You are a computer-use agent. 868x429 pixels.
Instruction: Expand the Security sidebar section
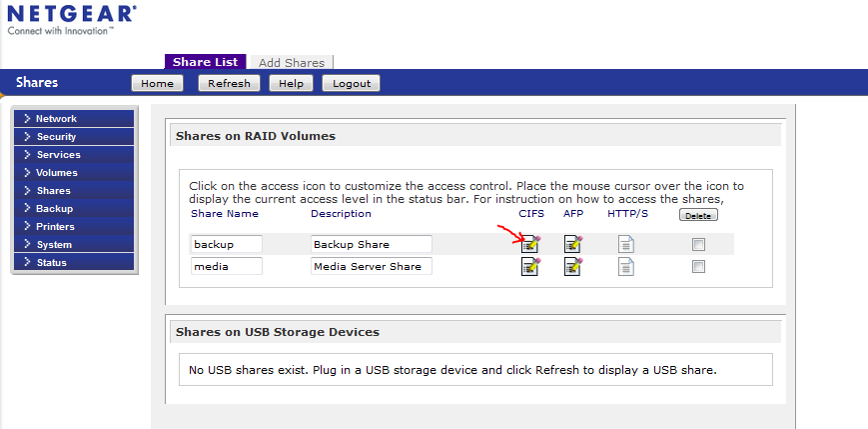[73, 137]
